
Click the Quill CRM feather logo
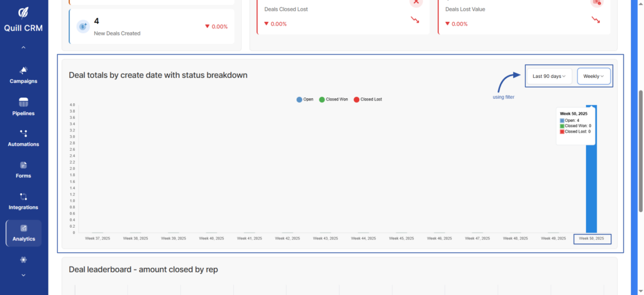pos(23,13)
